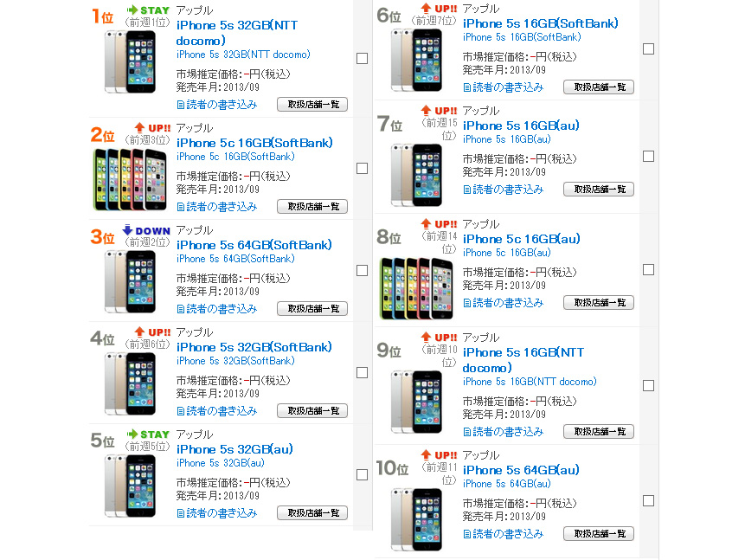Click the document icon beside rank 1 reader comments
This screenshot has width=745, height=560.
pyautogui.click(x=181, y=105)
